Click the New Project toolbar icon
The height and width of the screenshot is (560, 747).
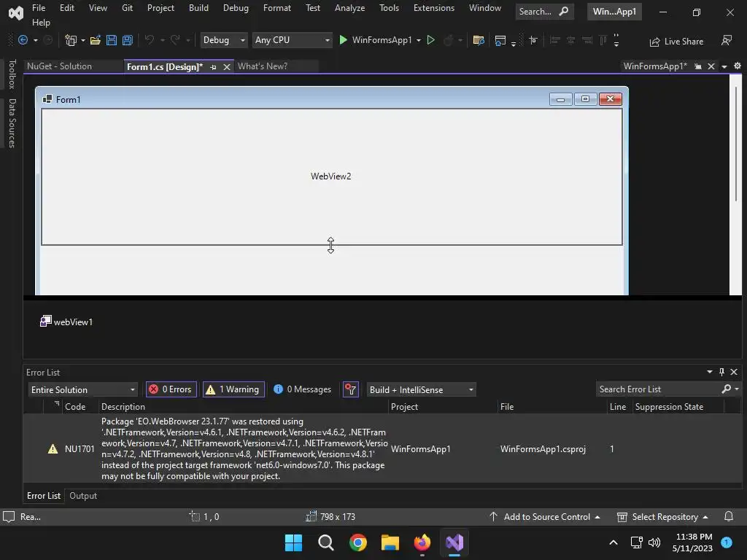click(x=71, y=41)
